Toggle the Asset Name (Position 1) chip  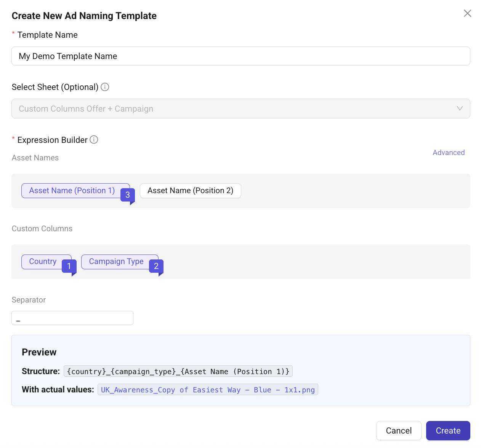point(72,190)
